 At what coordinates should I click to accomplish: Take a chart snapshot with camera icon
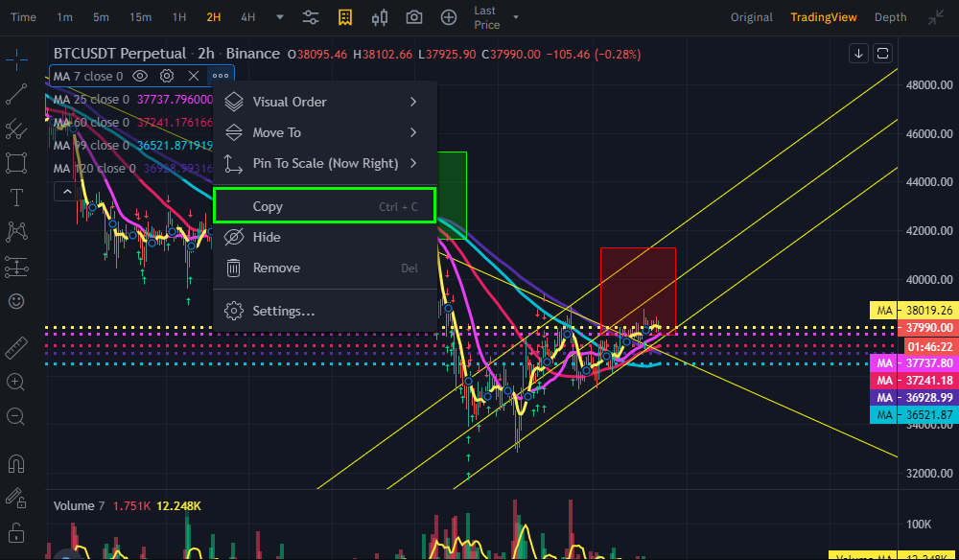point(414,17)
